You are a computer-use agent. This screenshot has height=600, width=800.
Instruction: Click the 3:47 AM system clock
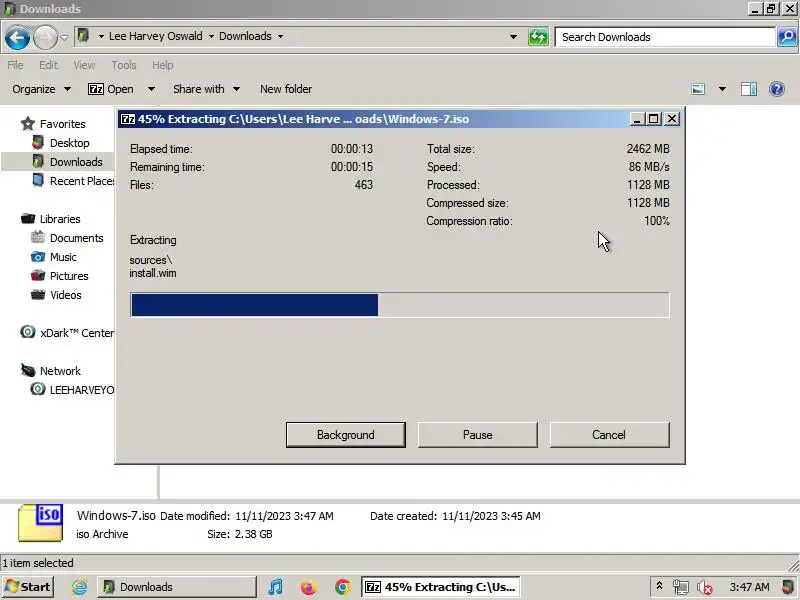(x=749, y=587)
